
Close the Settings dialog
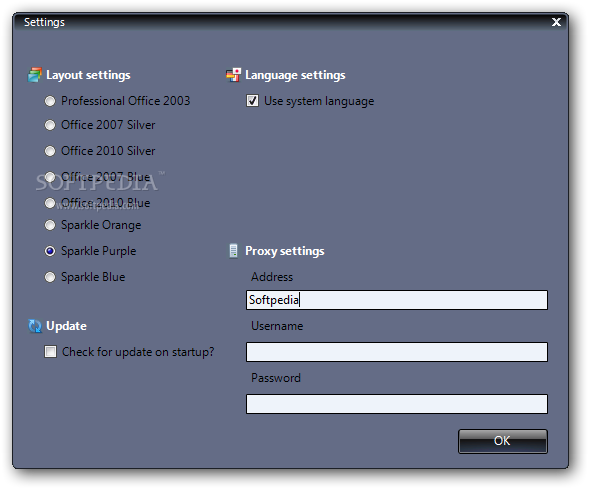point(556,22)
